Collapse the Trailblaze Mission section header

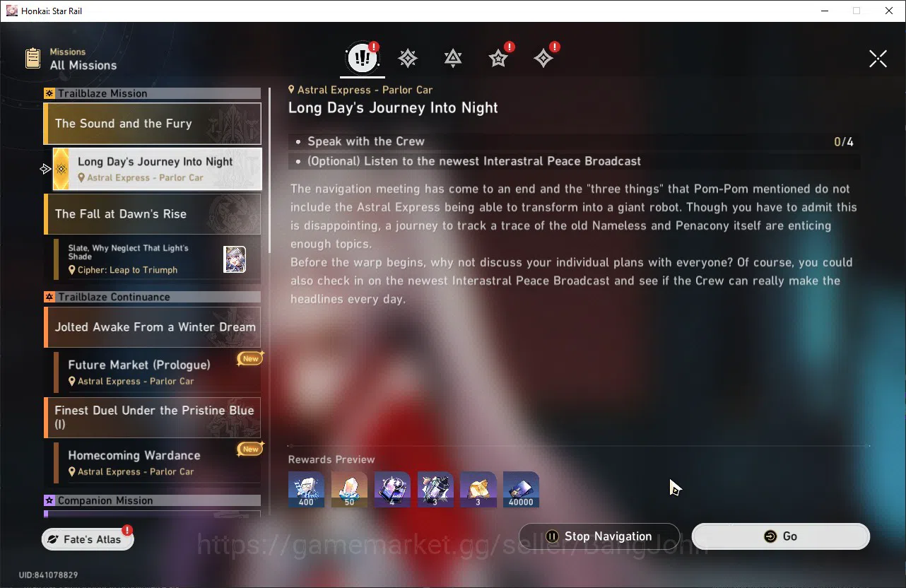coord(152,93)
